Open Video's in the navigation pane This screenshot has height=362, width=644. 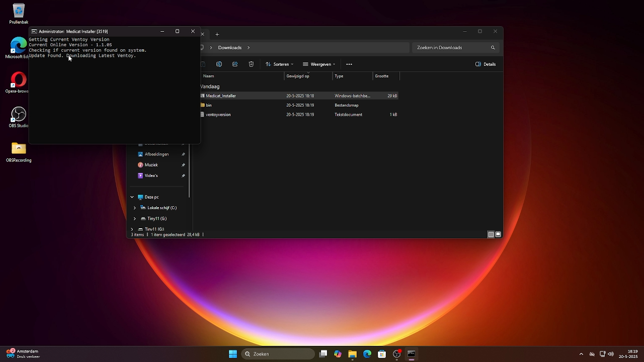click(151, 175)
